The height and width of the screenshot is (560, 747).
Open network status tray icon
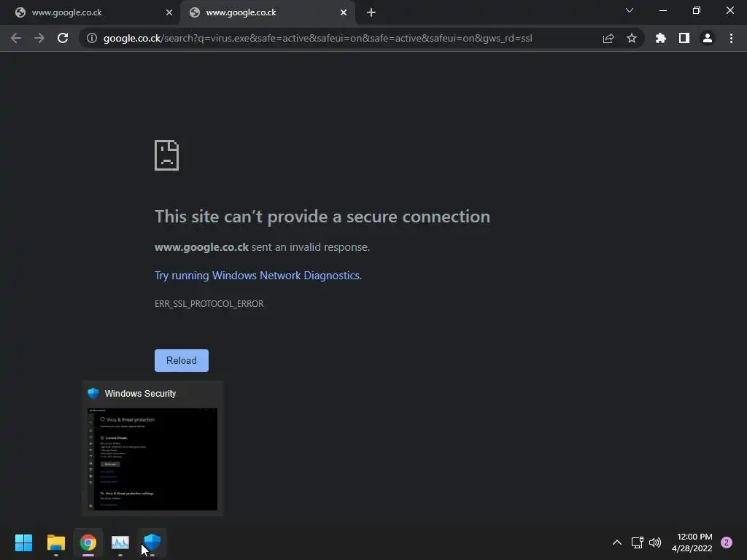pyautogui.click(x=638, y=542)
